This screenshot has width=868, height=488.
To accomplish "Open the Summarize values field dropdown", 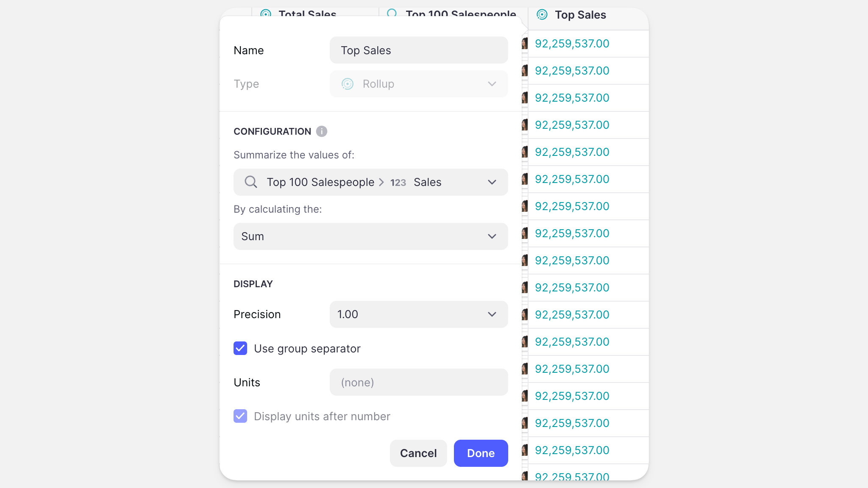I will 370,182.
